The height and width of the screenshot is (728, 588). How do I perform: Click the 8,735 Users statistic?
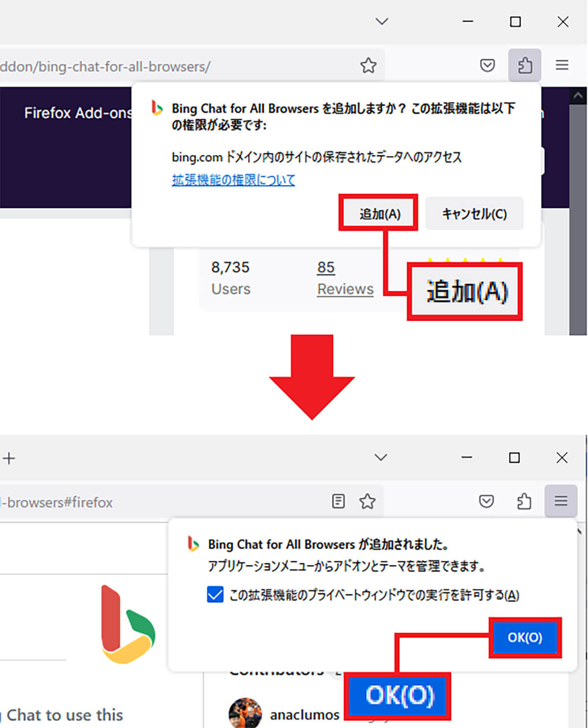(231, 278)
